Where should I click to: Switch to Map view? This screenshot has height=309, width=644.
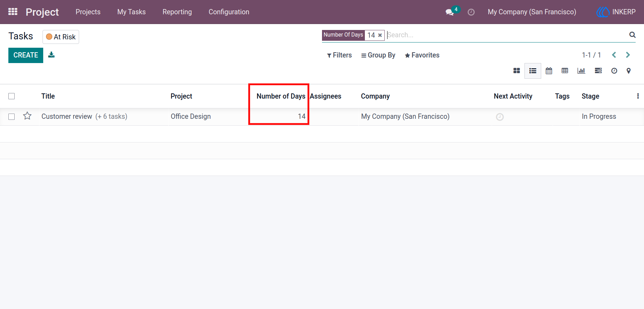(x=629, y=71)
